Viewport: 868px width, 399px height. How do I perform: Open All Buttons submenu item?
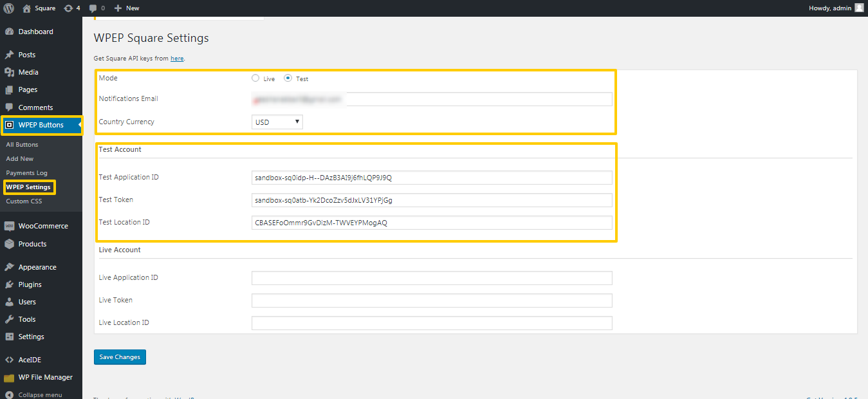point(22,145)
